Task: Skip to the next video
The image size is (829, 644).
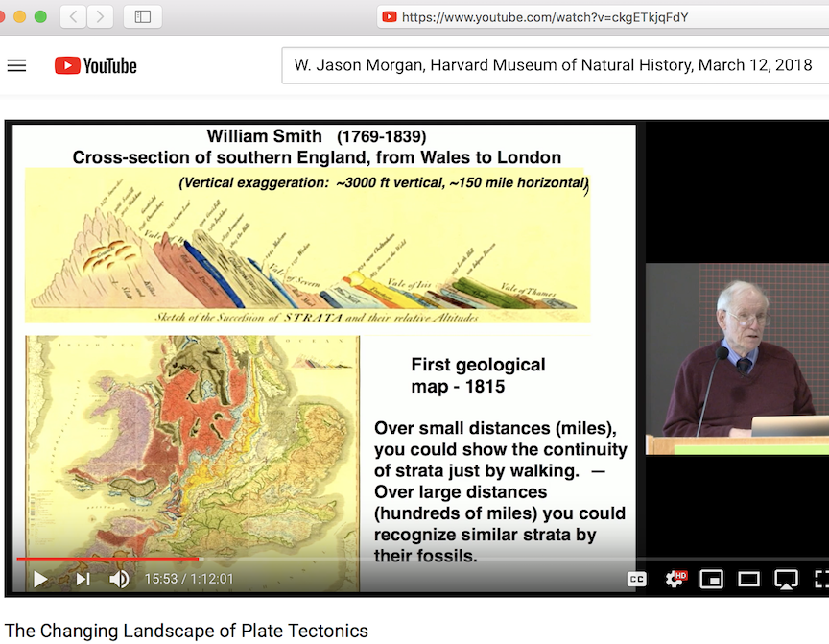Action: click(82, 580)
